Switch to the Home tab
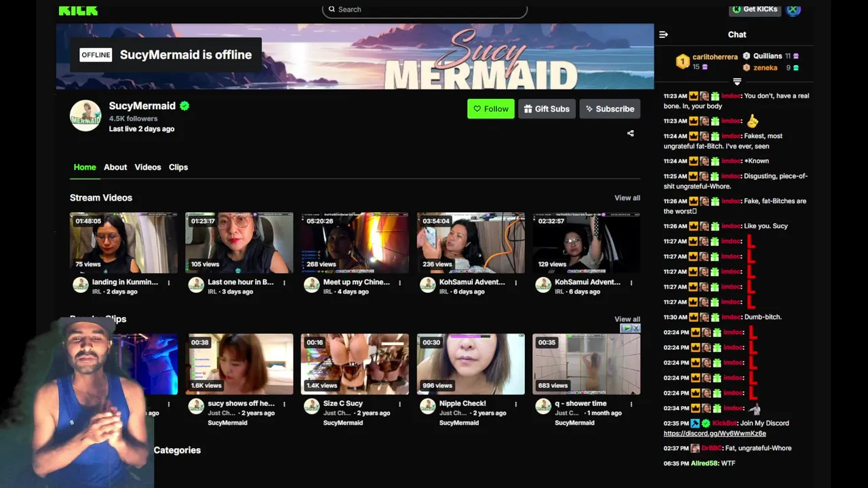This screenshot has height=488, width=868. 85,167
